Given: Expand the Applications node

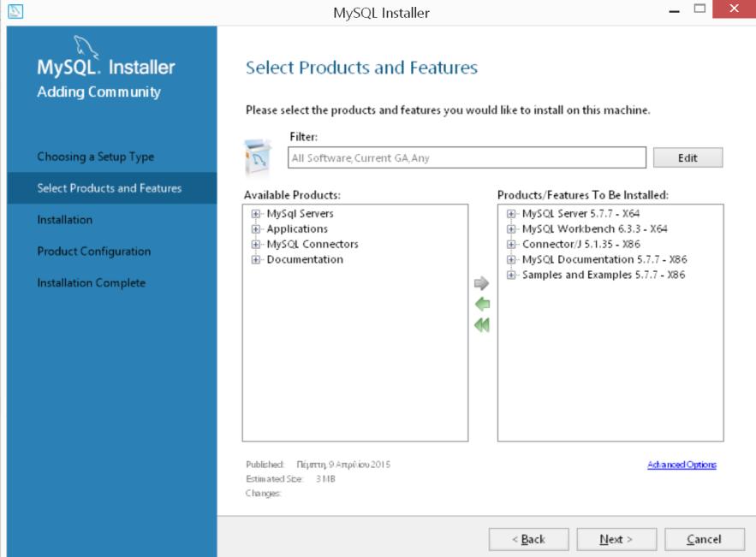Looking at the screenshot, I should coord(255,228).
